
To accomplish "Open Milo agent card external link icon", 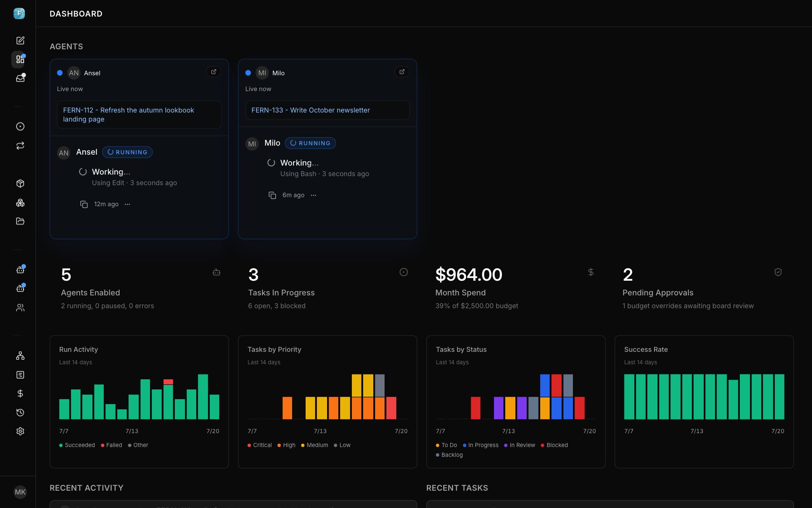I will click(x=402, y=72).
